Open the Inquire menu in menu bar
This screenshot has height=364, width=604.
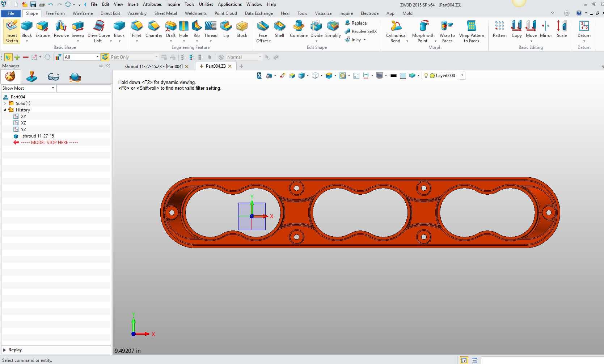pos(173,4)
